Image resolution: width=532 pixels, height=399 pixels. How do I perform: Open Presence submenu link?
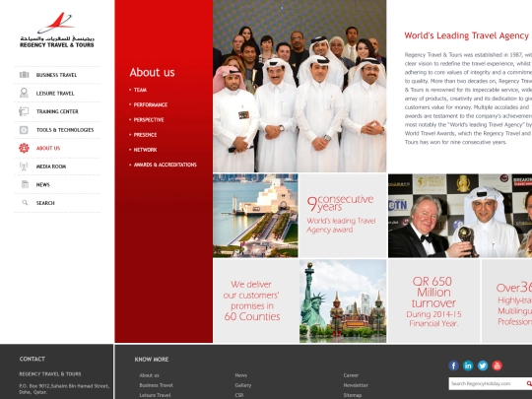(x=145, y=135)
